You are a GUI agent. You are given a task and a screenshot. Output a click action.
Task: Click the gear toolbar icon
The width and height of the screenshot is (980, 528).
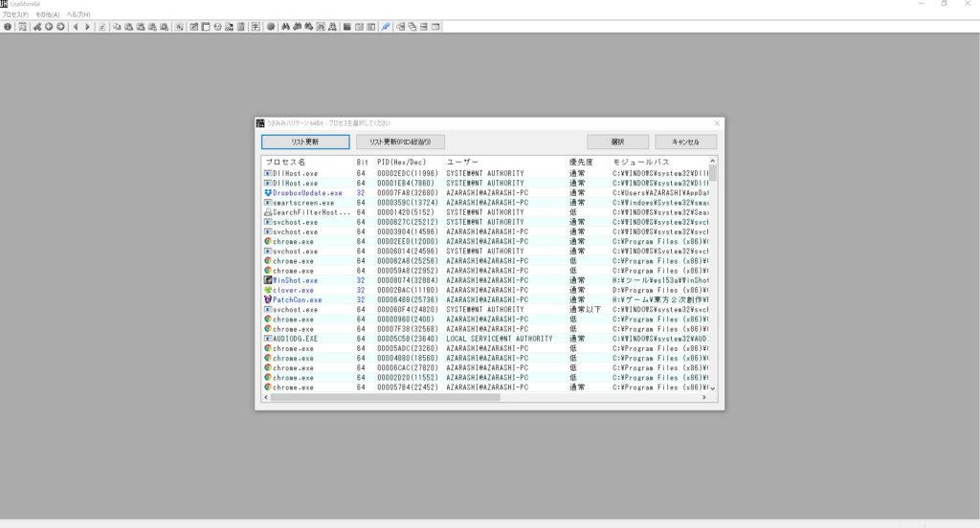point(270,27)
